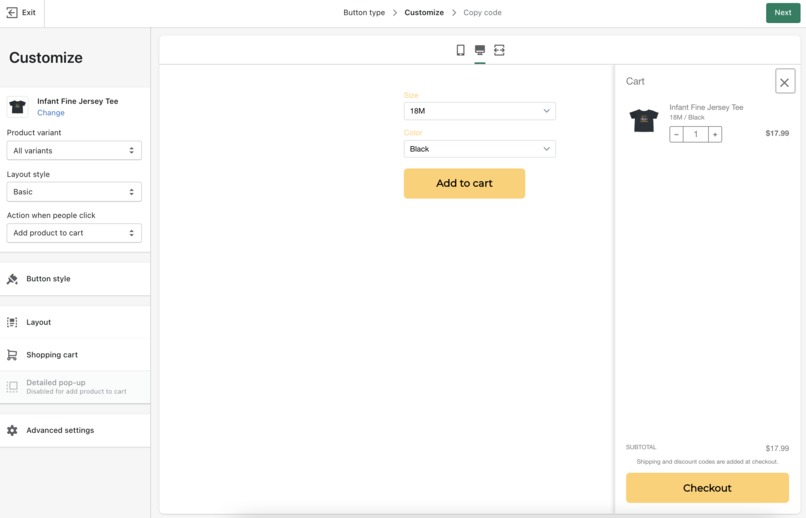Image resolution: width=806 pixels, height=518 pixels.
Task: Click the Add to cart button
Action: coord(464,183)
